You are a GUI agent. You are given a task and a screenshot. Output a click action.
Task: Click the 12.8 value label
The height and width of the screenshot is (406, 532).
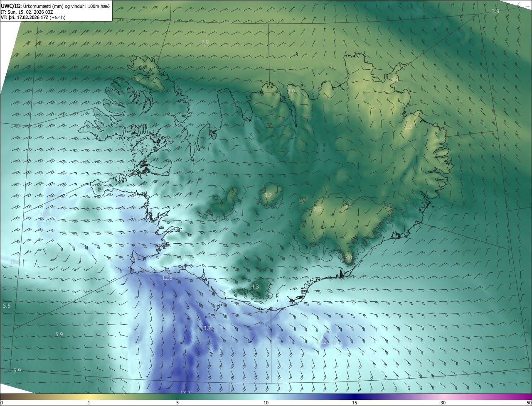coord(167,278)
